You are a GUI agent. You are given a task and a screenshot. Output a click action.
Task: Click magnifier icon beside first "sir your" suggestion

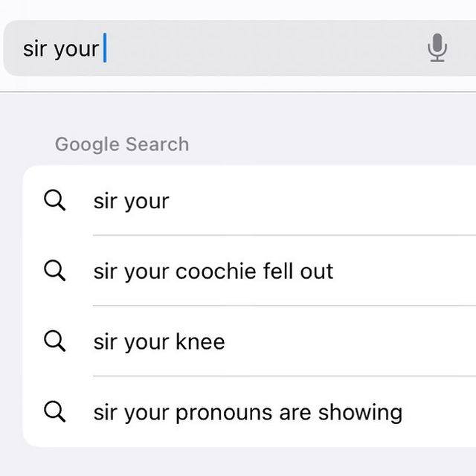point(54,200)
